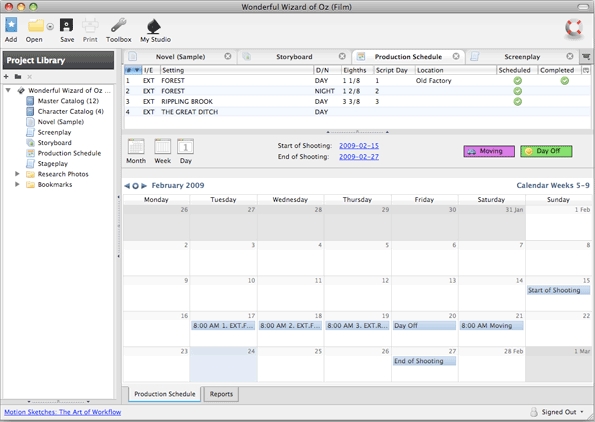Screen dimensions: 595x422
Task: Switch calendar to Day view
Action: (x=186, y=151)
